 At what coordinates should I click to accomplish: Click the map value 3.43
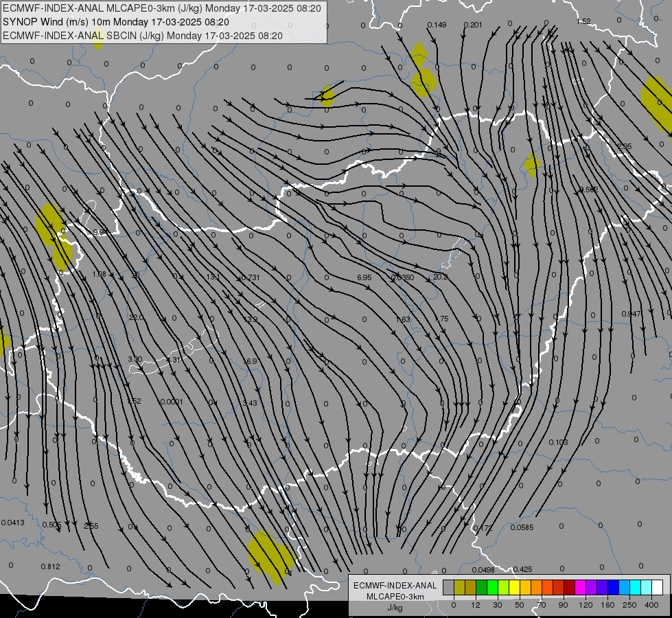click(x=250, y=403)
